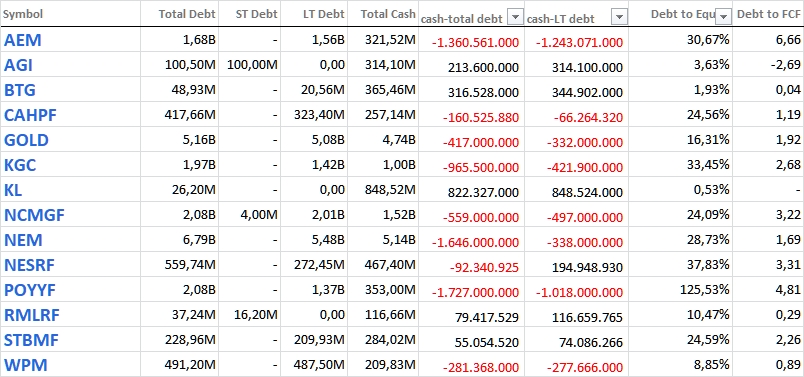Click the AEM symbol link
The width and height of the screenshot is (804, 377).
click(x=23, y=40)
